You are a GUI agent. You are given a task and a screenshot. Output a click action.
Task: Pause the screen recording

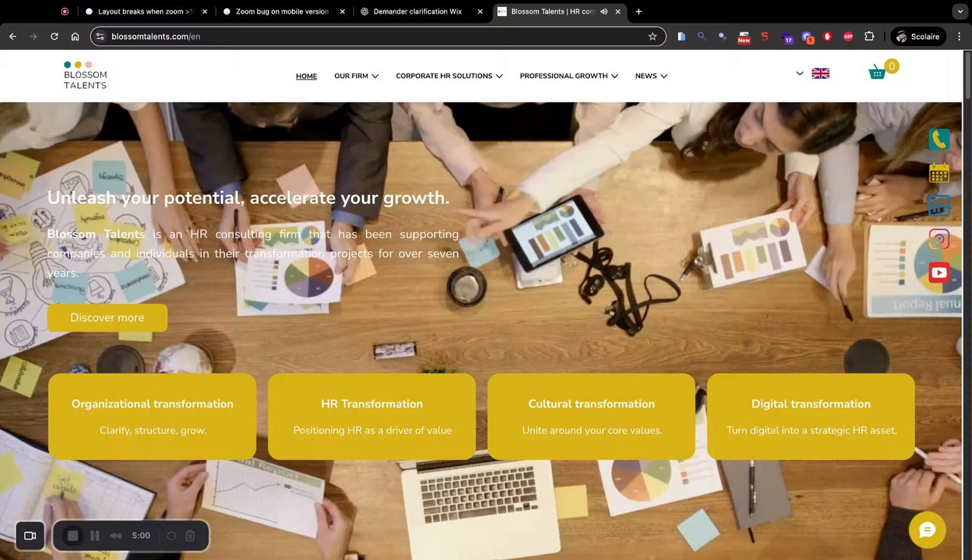(x=95, y=536)
